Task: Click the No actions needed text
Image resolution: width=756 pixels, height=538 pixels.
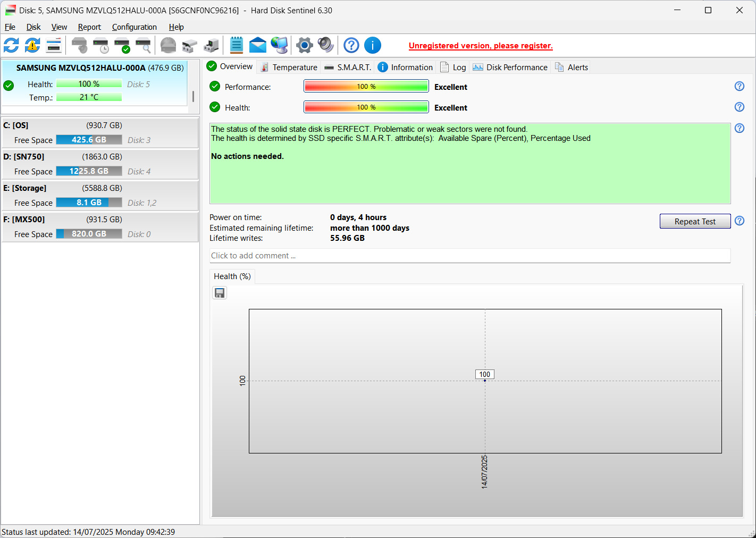Action: (x=247, y=156)
